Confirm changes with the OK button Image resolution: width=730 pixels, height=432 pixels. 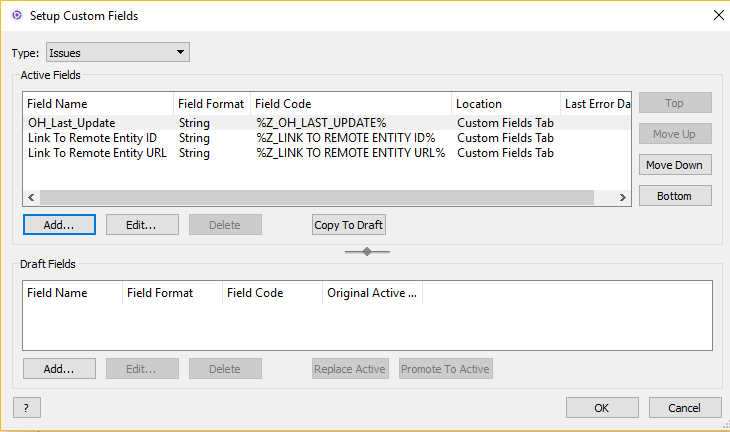601,408
